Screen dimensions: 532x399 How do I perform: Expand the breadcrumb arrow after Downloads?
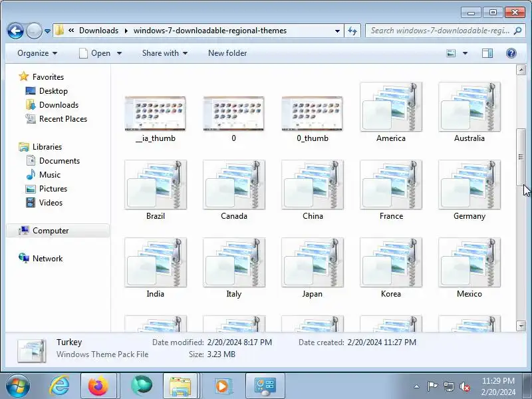[126, 31]
